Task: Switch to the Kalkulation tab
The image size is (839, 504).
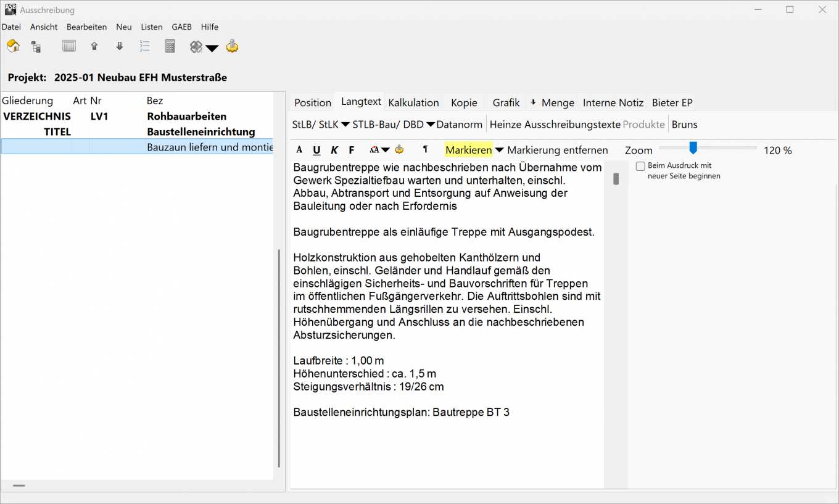Action: [413, 102]
